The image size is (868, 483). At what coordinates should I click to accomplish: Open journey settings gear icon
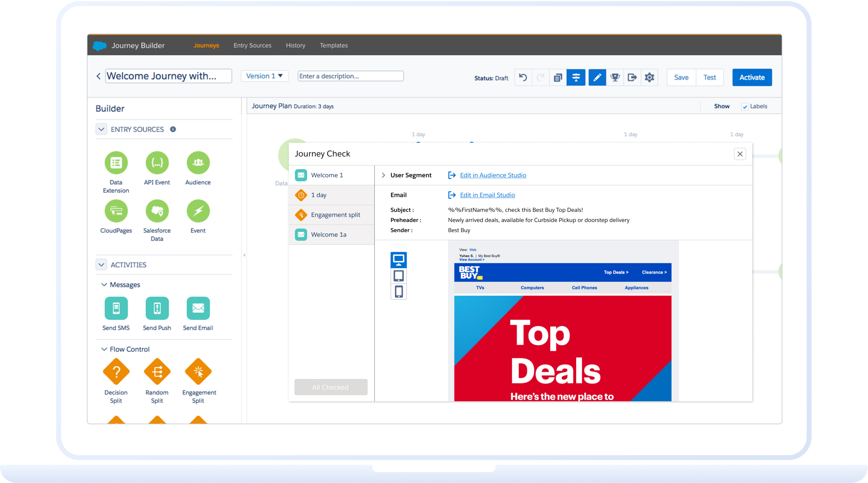[x=649, y=77]
